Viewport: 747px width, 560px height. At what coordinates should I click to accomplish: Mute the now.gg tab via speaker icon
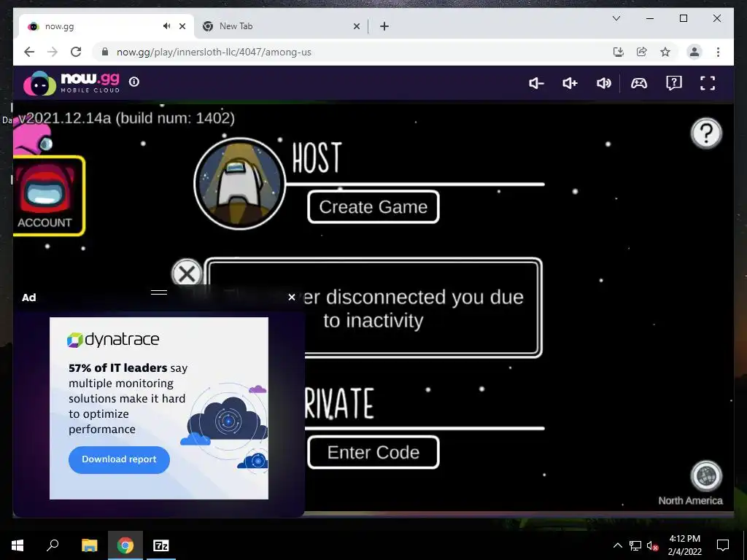[x=166, y=26]
